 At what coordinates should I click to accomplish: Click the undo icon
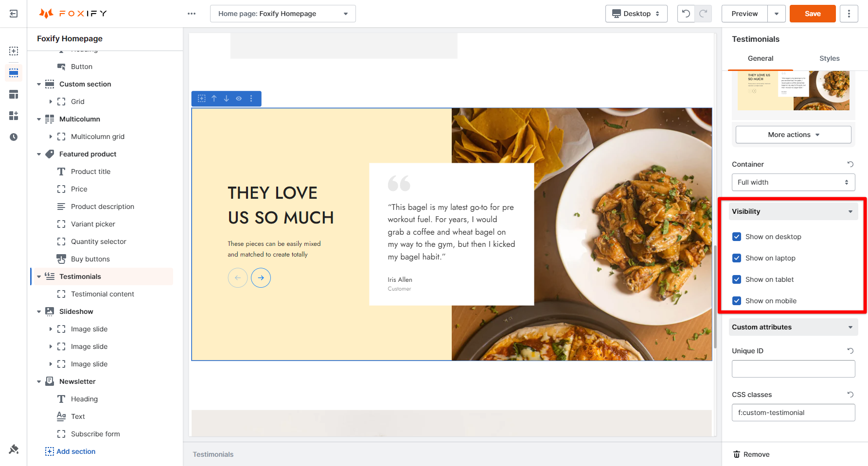686,14
